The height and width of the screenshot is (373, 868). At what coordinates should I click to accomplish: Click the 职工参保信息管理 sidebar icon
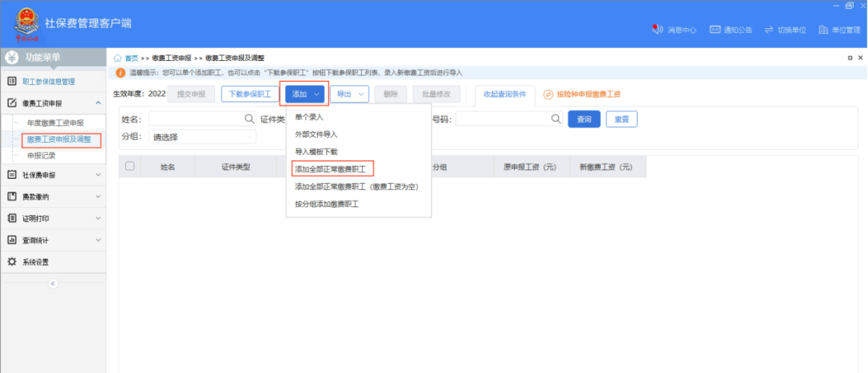tap(12, 81)
